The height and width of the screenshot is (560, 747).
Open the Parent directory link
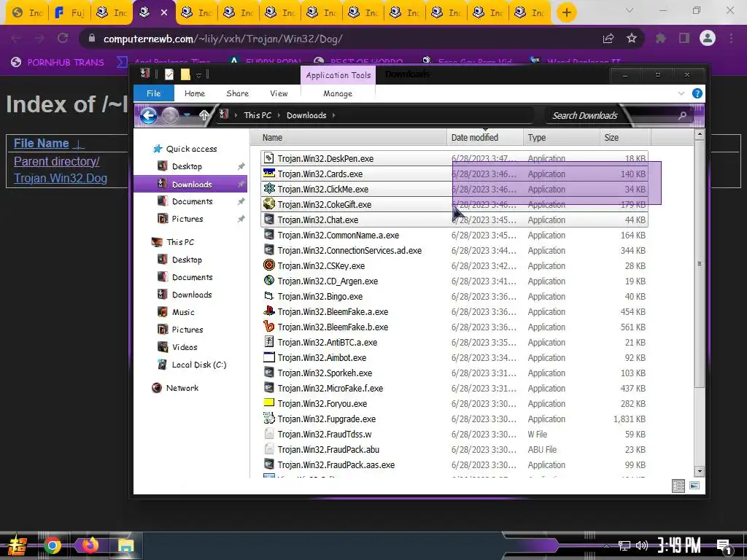(57, 161)
